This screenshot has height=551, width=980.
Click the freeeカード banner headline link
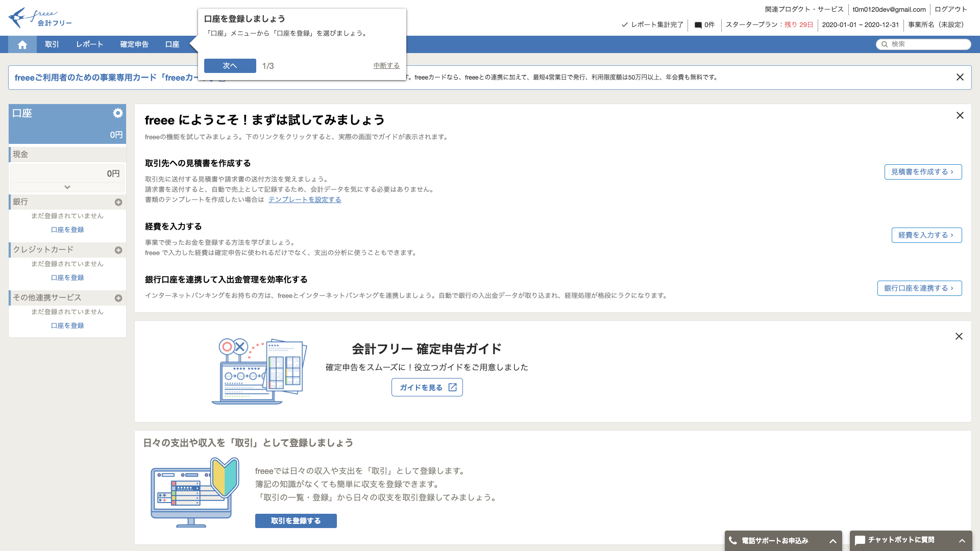click(x=106, y=78)
